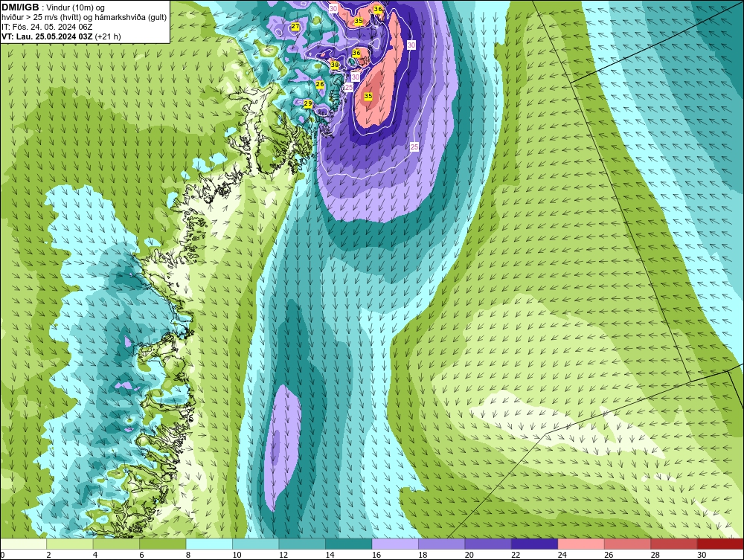Viewport: 744px width, 560px height.
Task: Pick the 12–14 m/s legend swatch
Action: click(x=302, y=544)
